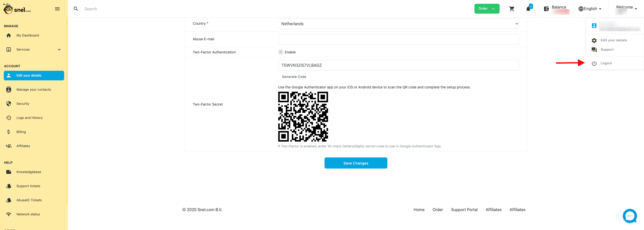This screenshot has height=230, width=644.
Task: Select Edit your details in sidebar
Action: click(x=34, y=76)
